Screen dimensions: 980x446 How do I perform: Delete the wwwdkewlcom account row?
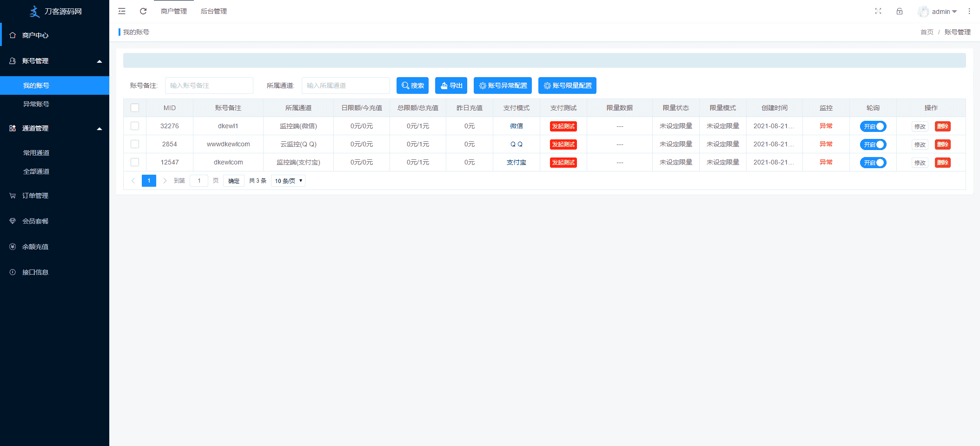point(942,144)
